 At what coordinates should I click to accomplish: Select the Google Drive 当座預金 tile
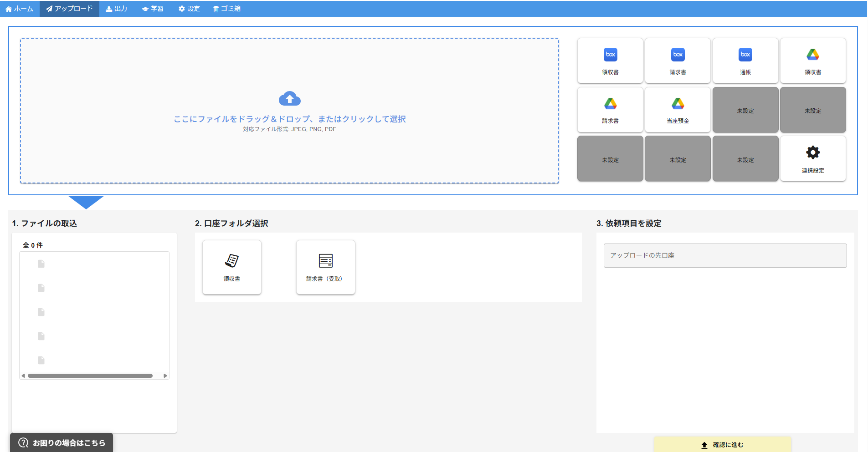pyautogui.click(x=678, y=110)
